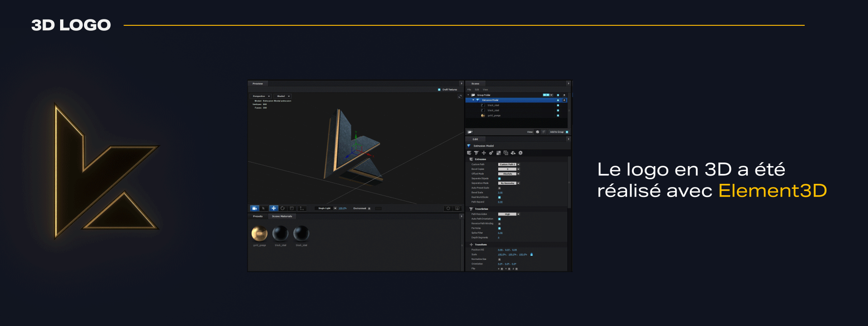Click the Spline Filter 0.50 value
Image resolution: width=868 pixels, height=326 pixels.
point(500,233)
